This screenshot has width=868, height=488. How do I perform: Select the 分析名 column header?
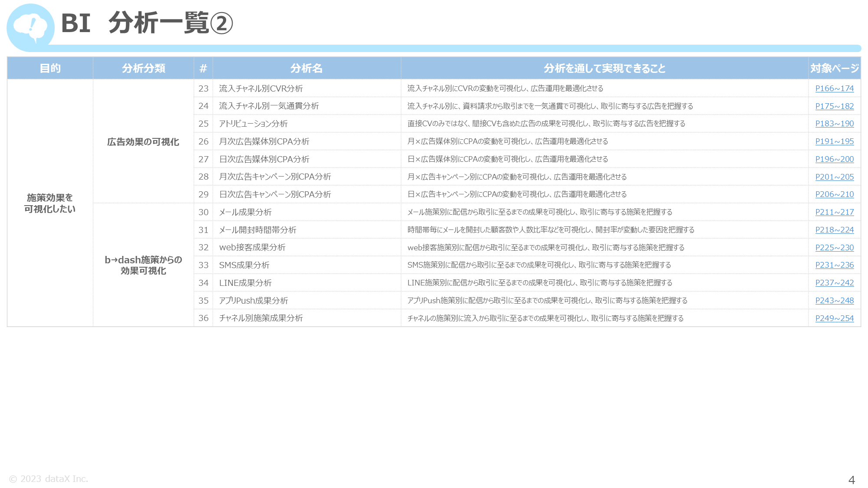click(306, 68)
